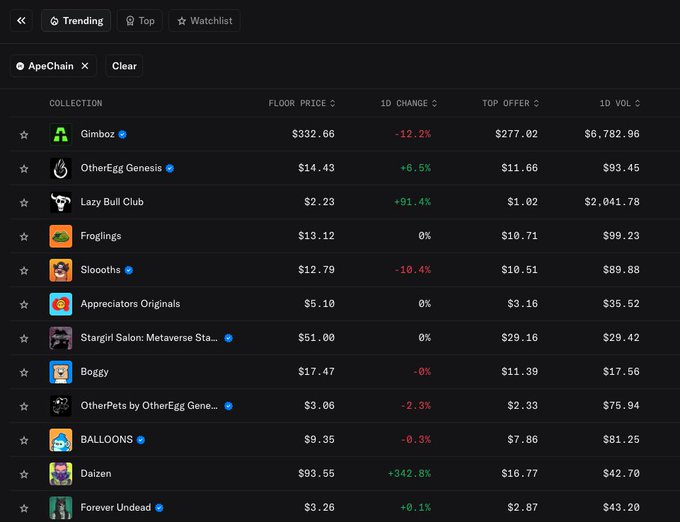
Task: Sort by Top Offer column
Action: 510,103
